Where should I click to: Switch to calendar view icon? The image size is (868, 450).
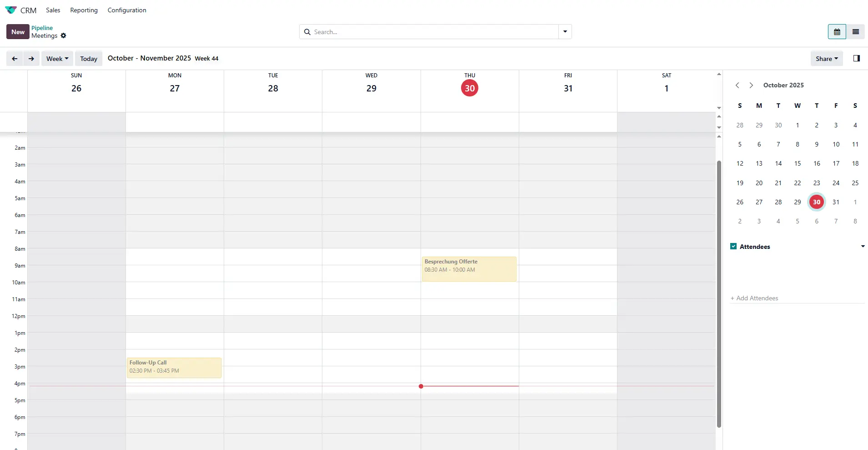[837, 32]
